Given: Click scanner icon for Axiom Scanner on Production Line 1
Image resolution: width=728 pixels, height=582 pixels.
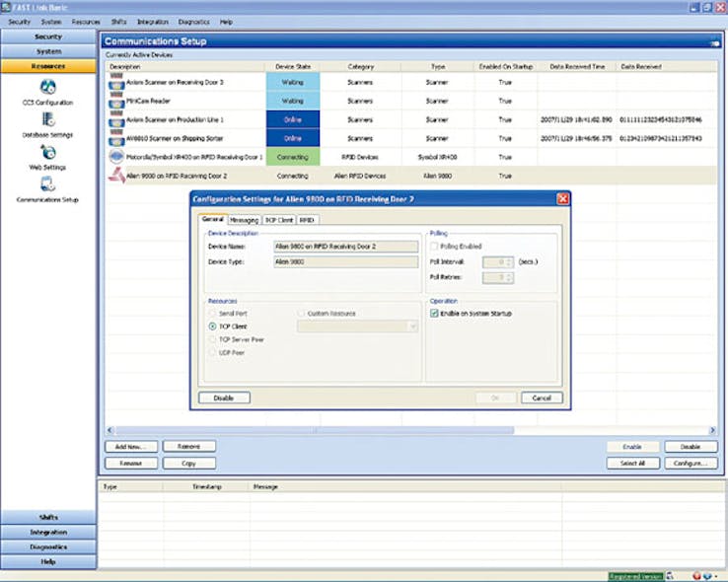Looking at the screenshot, I should pos(116,119).
